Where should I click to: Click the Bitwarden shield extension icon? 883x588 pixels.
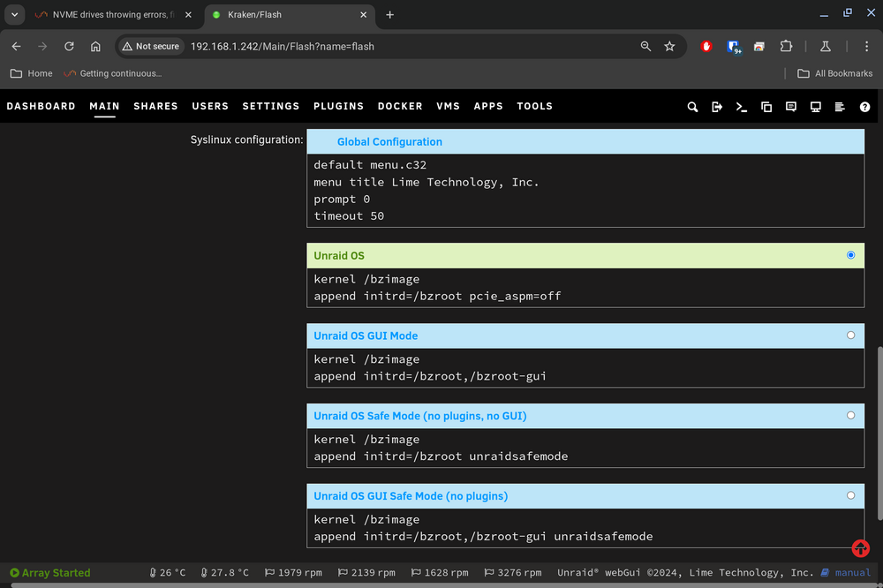tap(733, 47)
